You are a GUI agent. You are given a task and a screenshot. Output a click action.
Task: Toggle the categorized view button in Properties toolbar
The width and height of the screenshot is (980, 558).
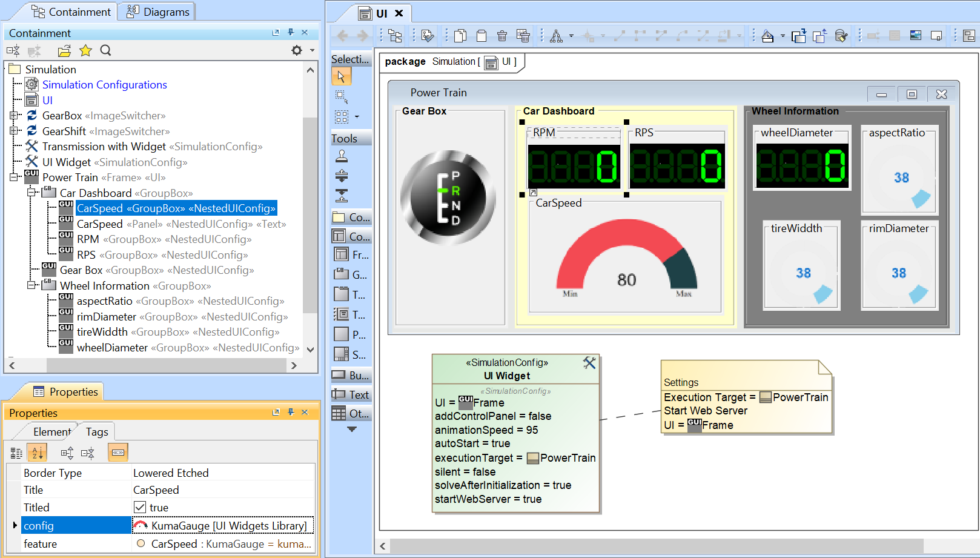click(16, 453)
